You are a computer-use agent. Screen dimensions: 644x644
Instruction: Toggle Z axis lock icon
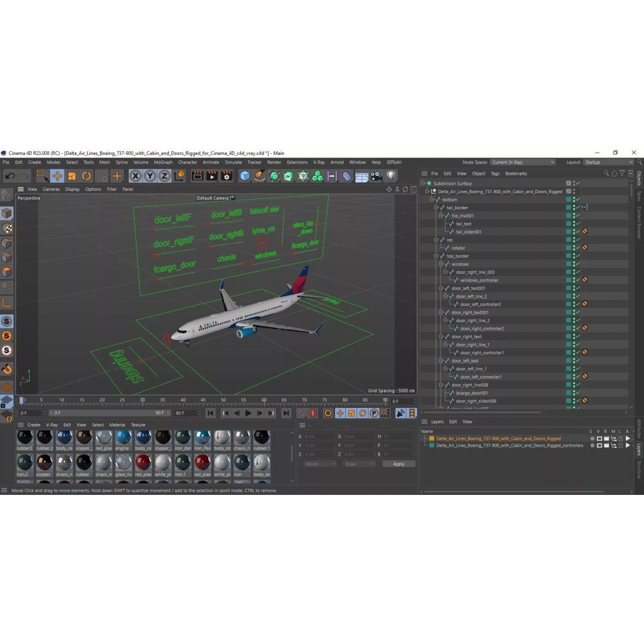165,176
